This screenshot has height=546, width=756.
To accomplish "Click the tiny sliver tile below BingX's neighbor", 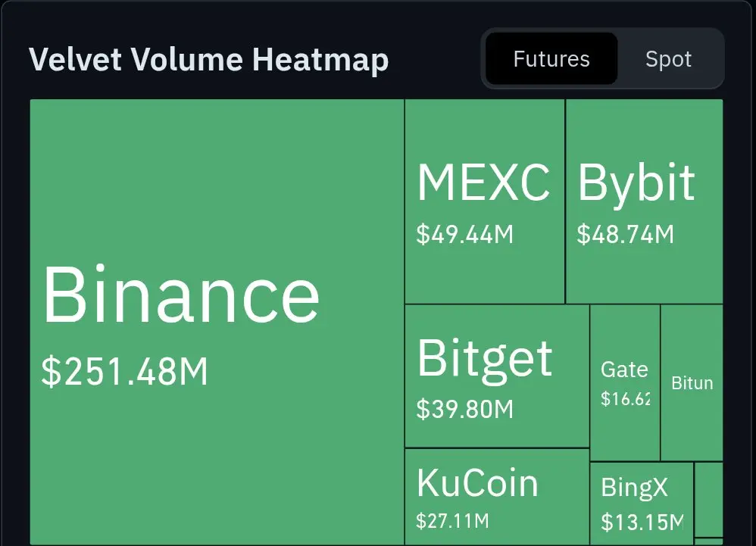I will click(x=709, y=541).
